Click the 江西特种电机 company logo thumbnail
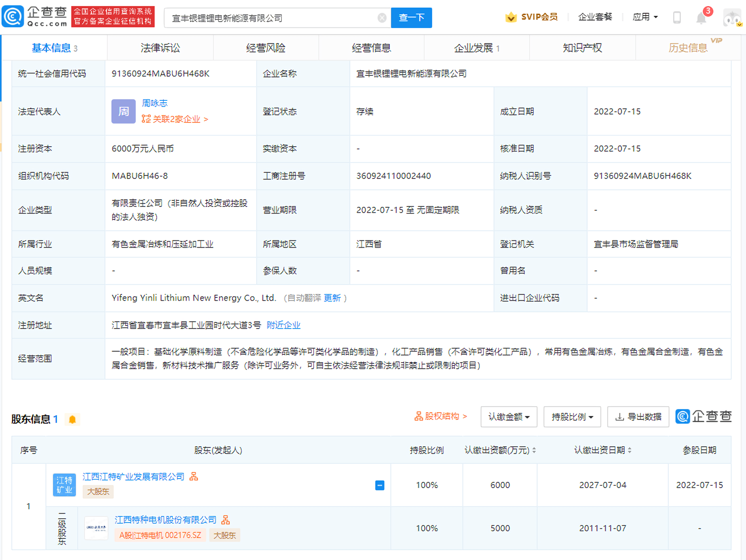 (96, 528)
